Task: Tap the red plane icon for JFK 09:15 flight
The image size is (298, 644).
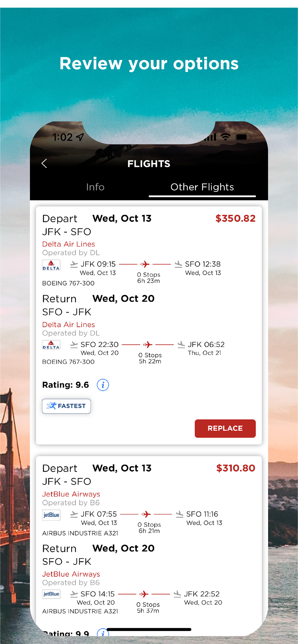Action: 145,264
